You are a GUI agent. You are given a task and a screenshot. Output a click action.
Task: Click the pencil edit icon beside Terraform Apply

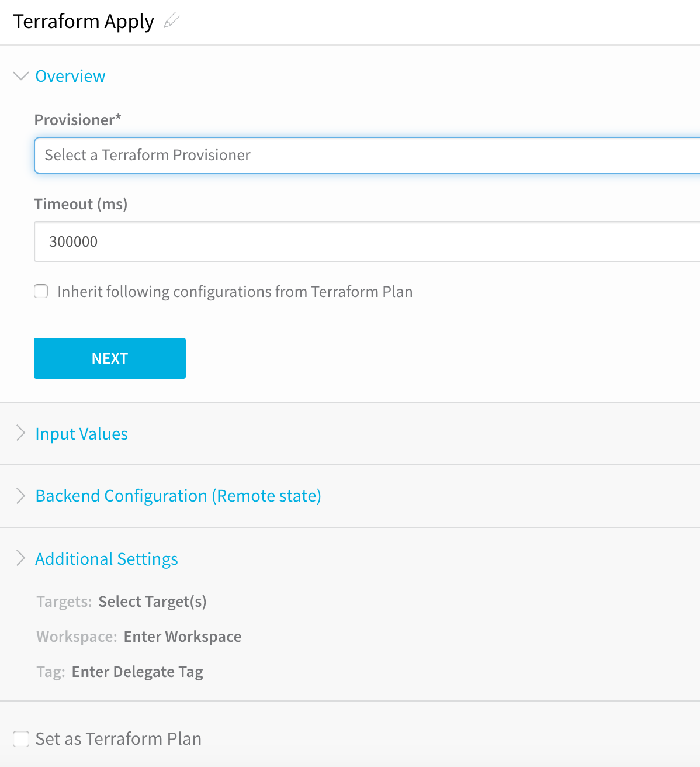(x=172, y=21)
